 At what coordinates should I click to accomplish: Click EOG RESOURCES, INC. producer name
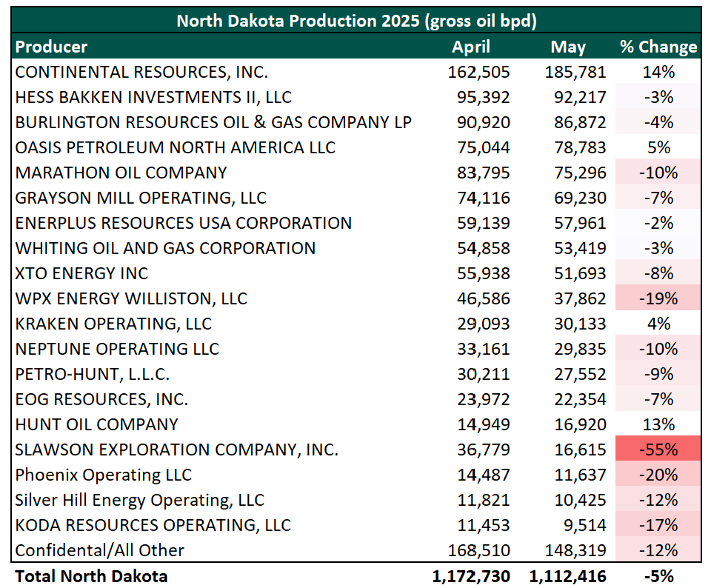click(x=101, y=399)
